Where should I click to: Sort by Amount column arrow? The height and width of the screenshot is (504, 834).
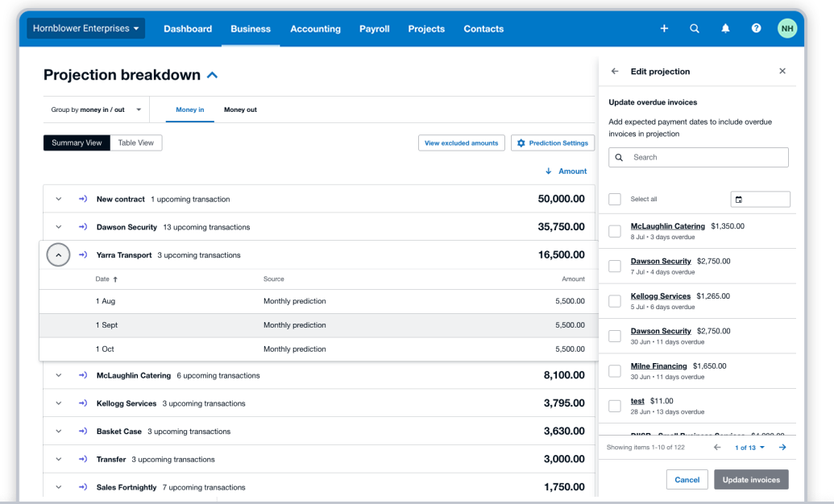tap(549, 171)
